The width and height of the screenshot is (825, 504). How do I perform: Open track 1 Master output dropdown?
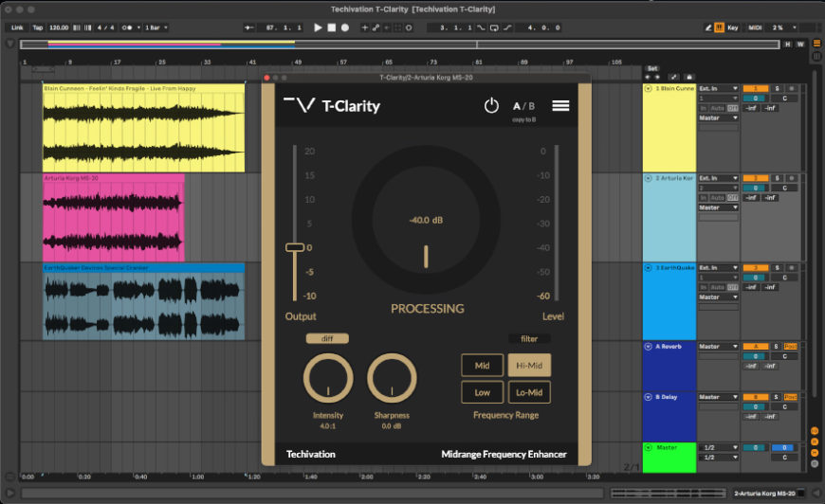pos(718,117)
